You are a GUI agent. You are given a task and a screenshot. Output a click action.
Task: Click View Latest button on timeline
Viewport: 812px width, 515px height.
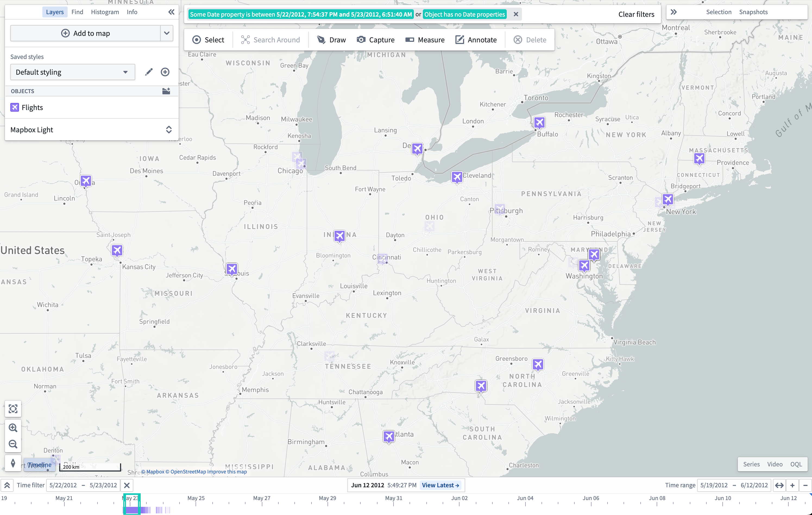point(440,485)
